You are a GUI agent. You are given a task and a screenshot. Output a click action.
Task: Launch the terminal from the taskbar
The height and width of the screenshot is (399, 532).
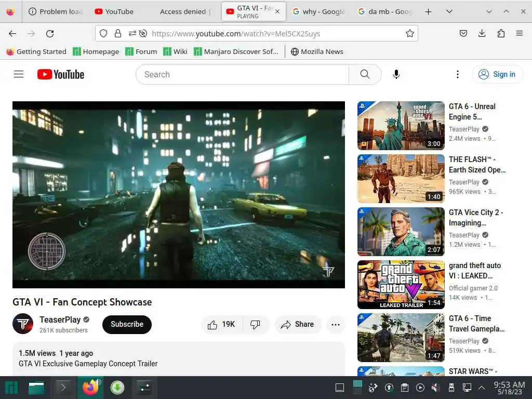coord(63,387)
